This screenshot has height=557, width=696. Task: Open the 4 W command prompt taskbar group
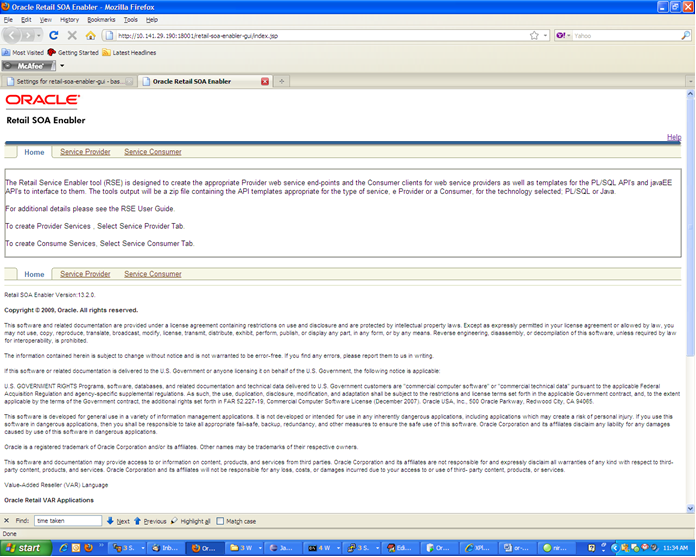click(x=323, y=548)
